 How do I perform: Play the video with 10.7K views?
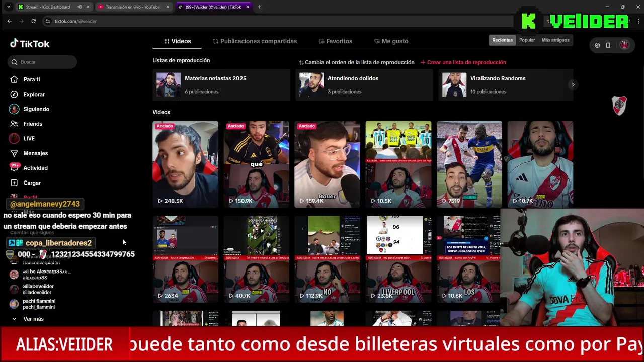pos(540,164)
